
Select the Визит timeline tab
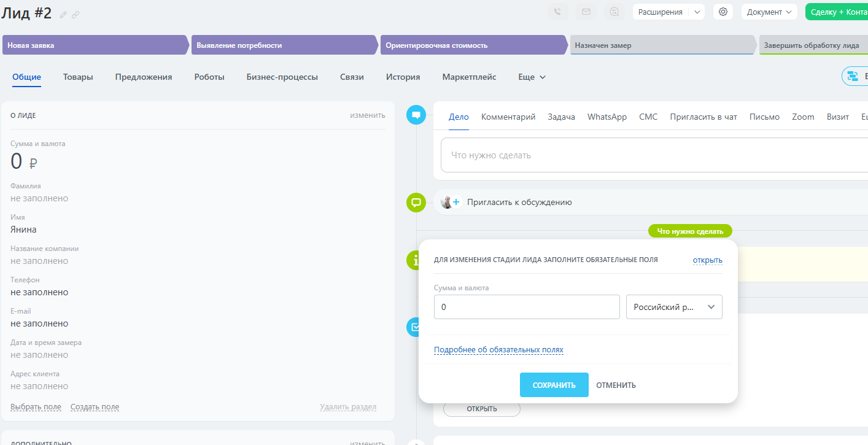pos(838,117)
